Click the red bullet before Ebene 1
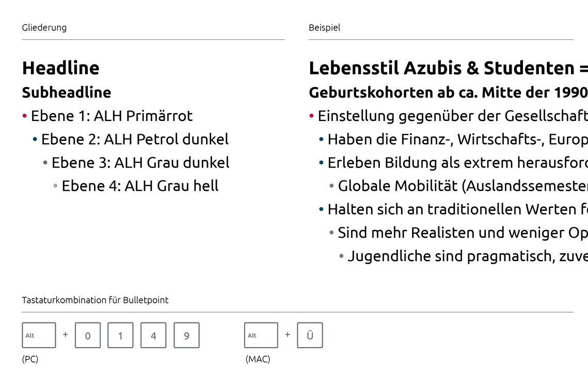 [25, 116]
